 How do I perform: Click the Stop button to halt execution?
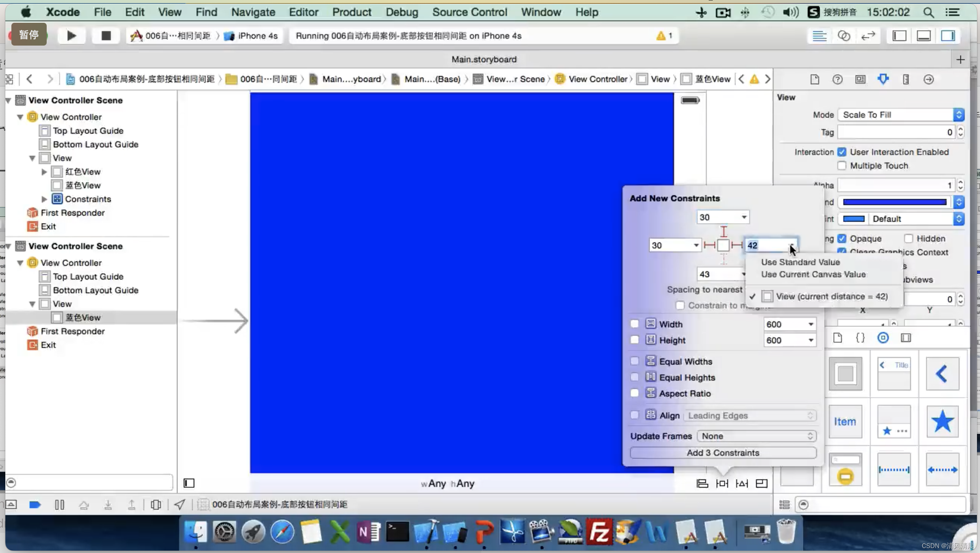(x=106, y=36)
